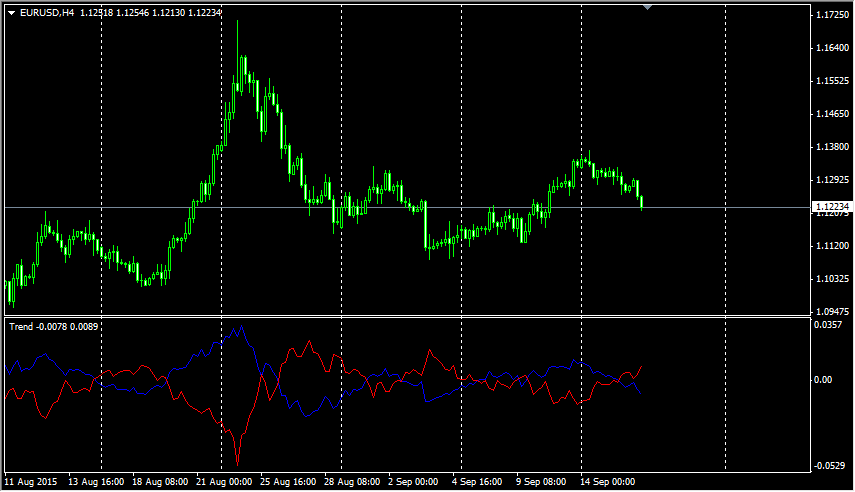Click the 2 Sep 00:00 time label
This screenshot has height=492, width=855.
[x=413, y=482]
